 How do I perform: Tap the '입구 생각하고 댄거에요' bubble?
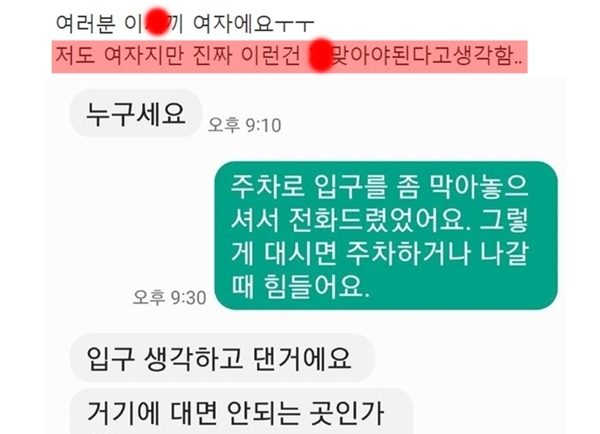click(223, 358)
